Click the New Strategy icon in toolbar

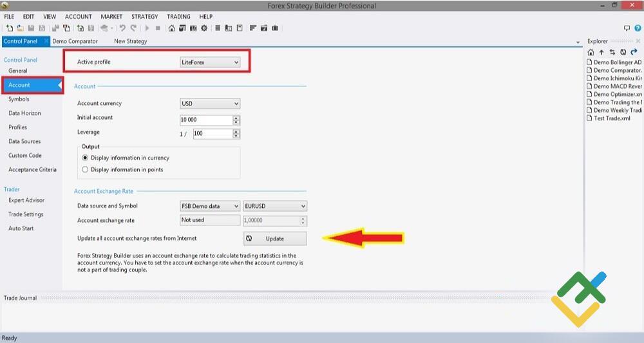click(x=9, y=28)
